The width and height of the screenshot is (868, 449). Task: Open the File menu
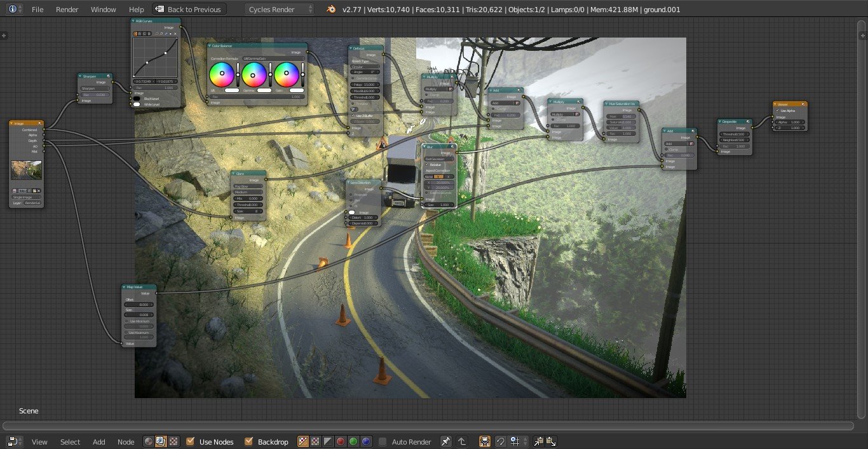pos(37,10)
